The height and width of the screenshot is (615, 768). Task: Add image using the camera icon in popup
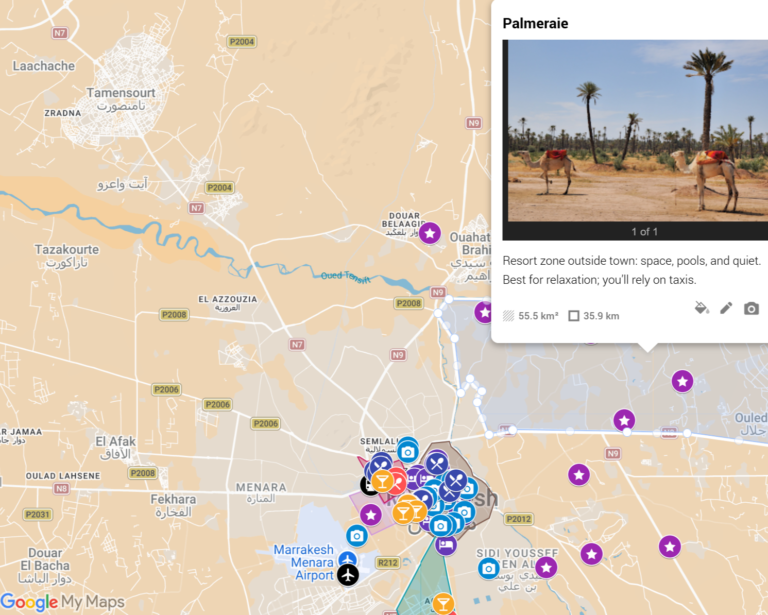point(751,308)
